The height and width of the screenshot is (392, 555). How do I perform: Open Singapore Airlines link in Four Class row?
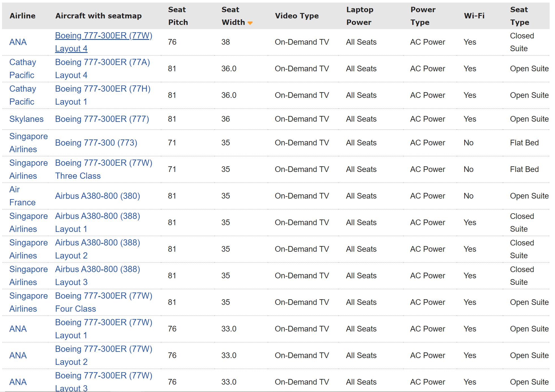29,302
